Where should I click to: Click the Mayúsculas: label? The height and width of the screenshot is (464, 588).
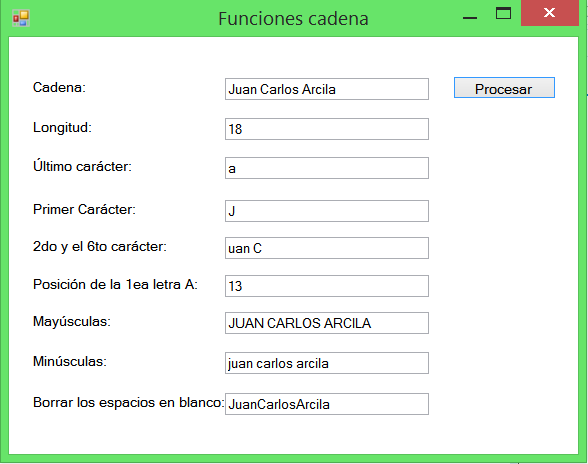pyautogui.click(x=72, y=322)
